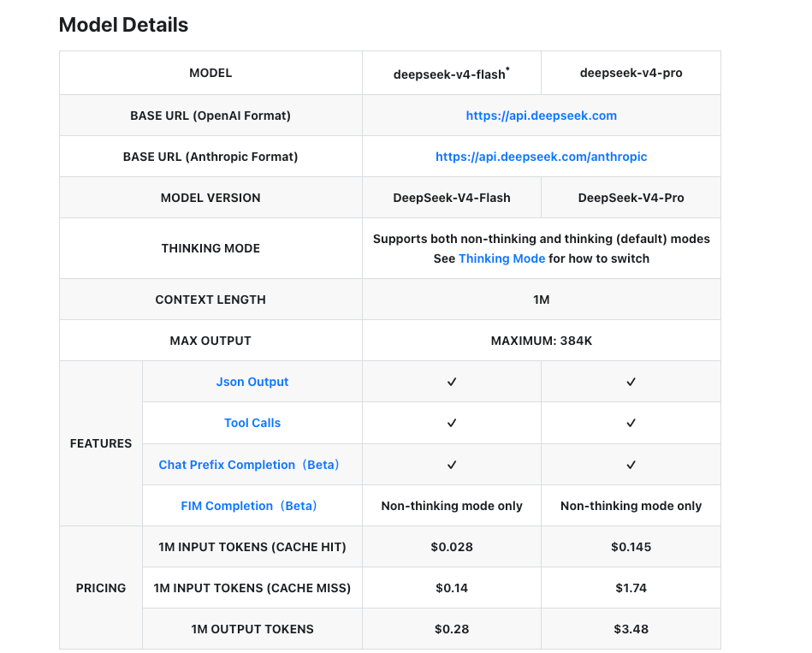Image resolution: width=812 pixels, height=653 pixels.
Task: Select the deepseek-v4-flash column header
Action: 451,74
